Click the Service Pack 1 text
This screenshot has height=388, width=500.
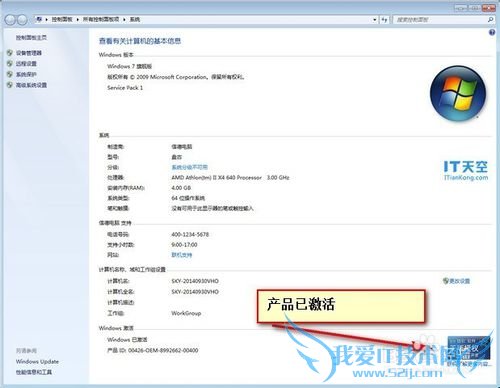click(x=125, y=88)
